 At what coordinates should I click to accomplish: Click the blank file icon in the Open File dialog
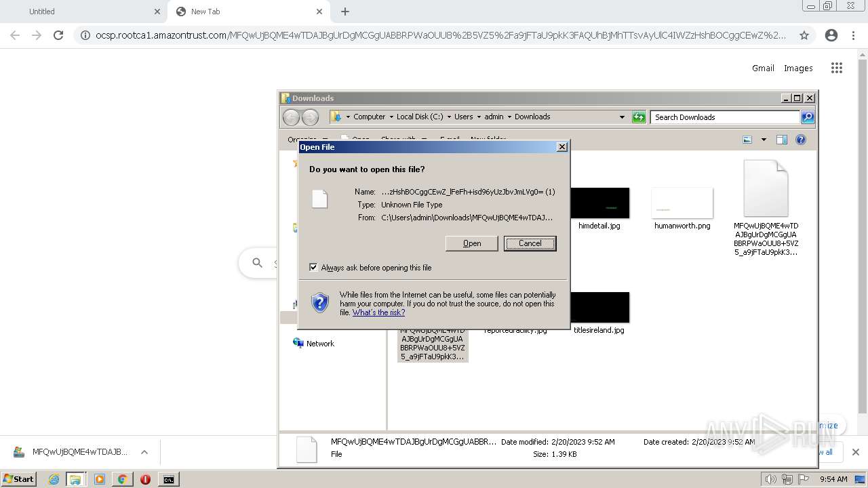point(320,199)
